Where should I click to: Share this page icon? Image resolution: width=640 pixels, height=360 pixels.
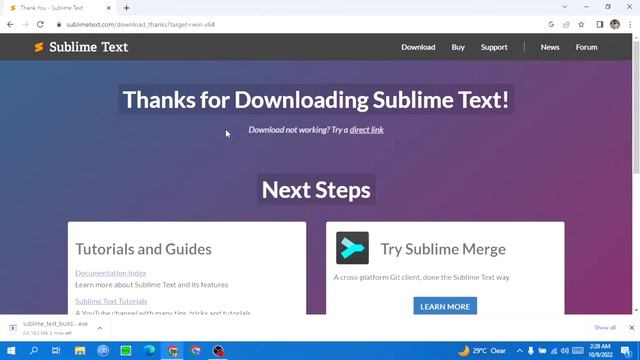pos(566,24)
